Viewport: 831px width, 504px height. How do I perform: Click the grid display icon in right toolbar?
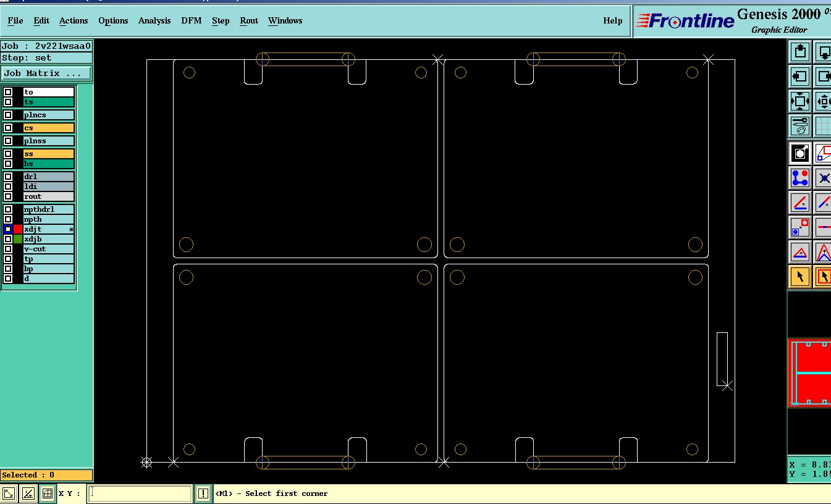tap(823, 126)
